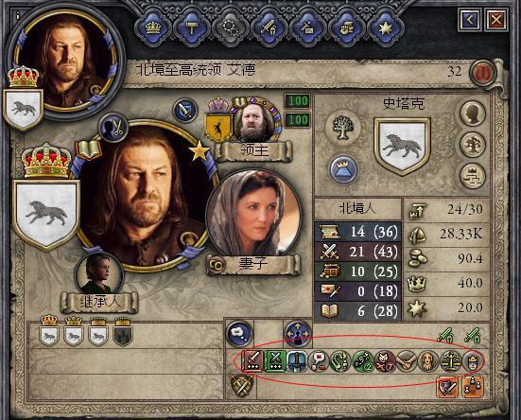
Task: Open the white family tree icon
Action: click(x=343, y=128)
